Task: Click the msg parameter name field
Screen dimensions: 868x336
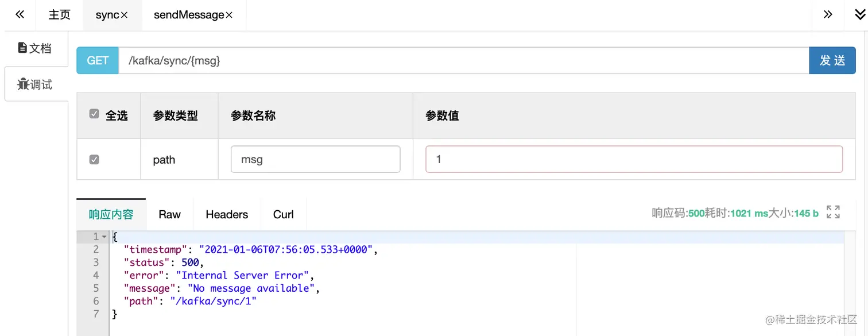Action: 315,159
